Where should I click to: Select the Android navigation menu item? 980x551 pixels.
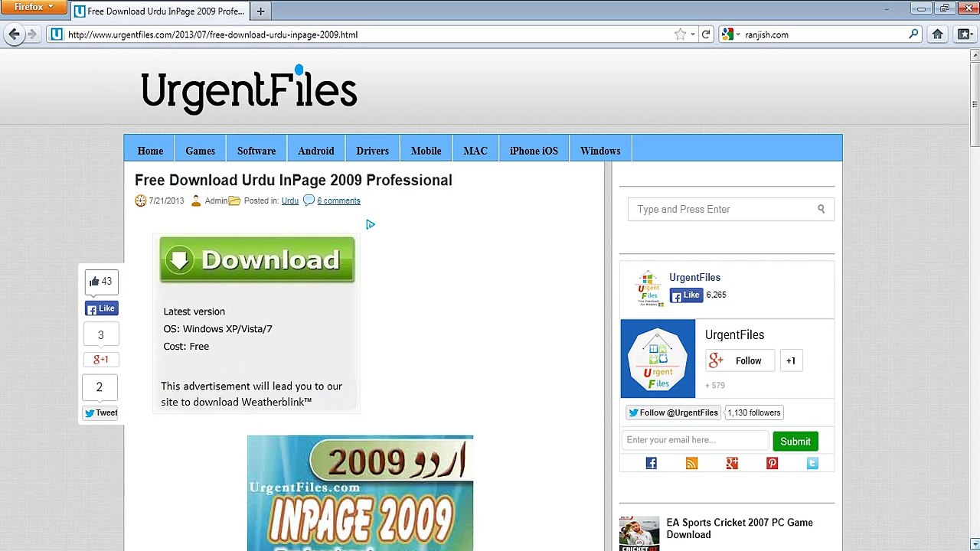[x=316, y=151]
